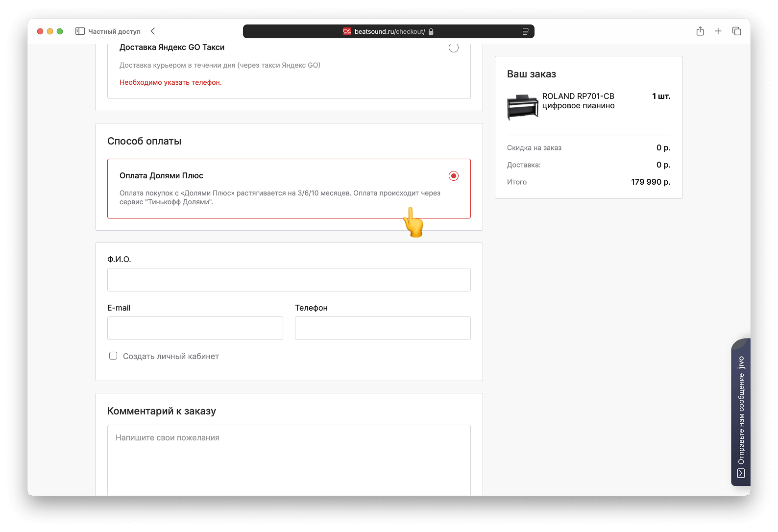
Task: Click the Частный доступ label
Action: point(115,31)
